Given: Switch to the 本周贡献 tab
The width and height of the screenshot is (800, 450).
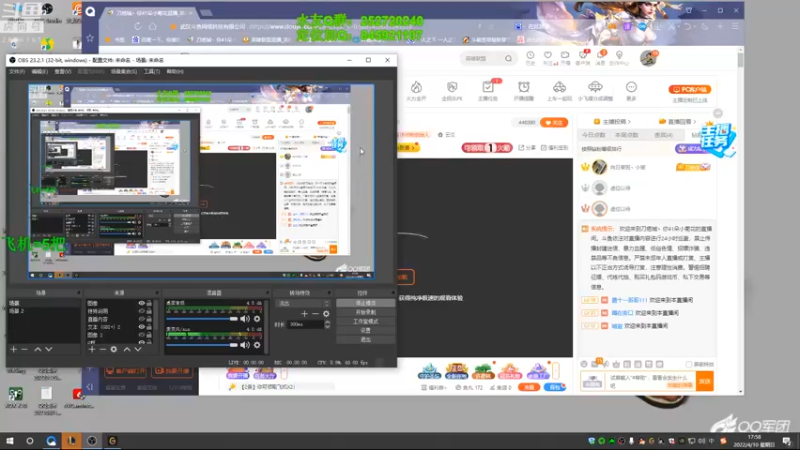Looking at the screenshot, I should 627,135.
